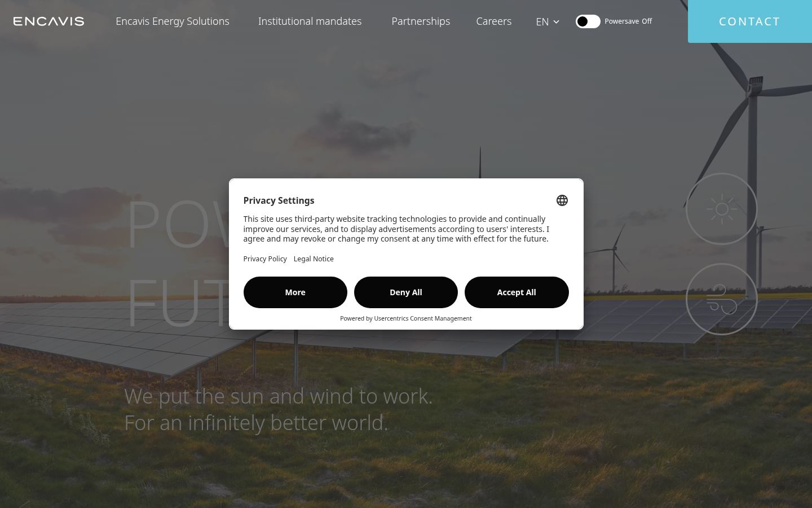Open Institutional mandates menu
The height and width of the screenshot is (508, 812).
(310, 21)
